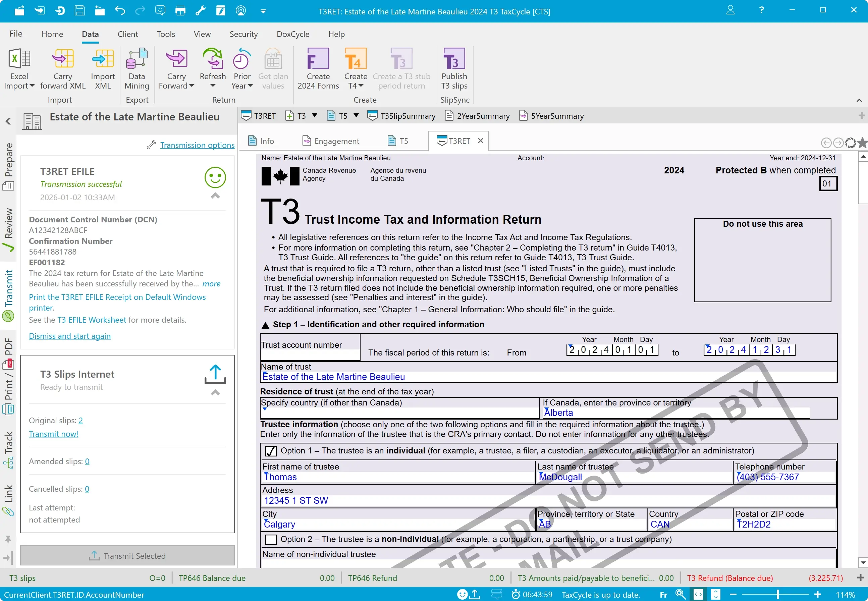Click the Transmit Selected button
Image resolution: width=868 pixels, height=601 pixels.
[x=127, y=556]
